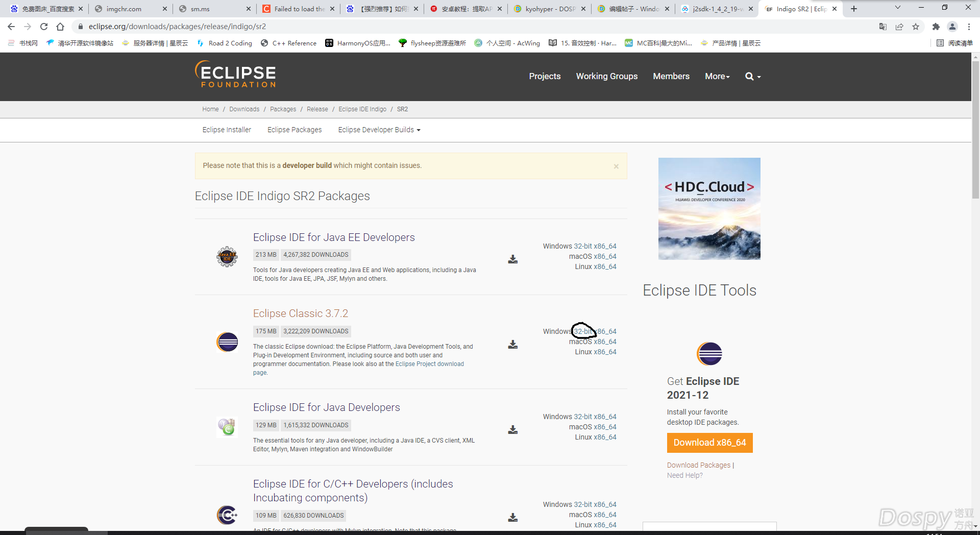This screenshot has height=535, width=980.
Task: Click the browser back arrow
Action: (11, 27)
